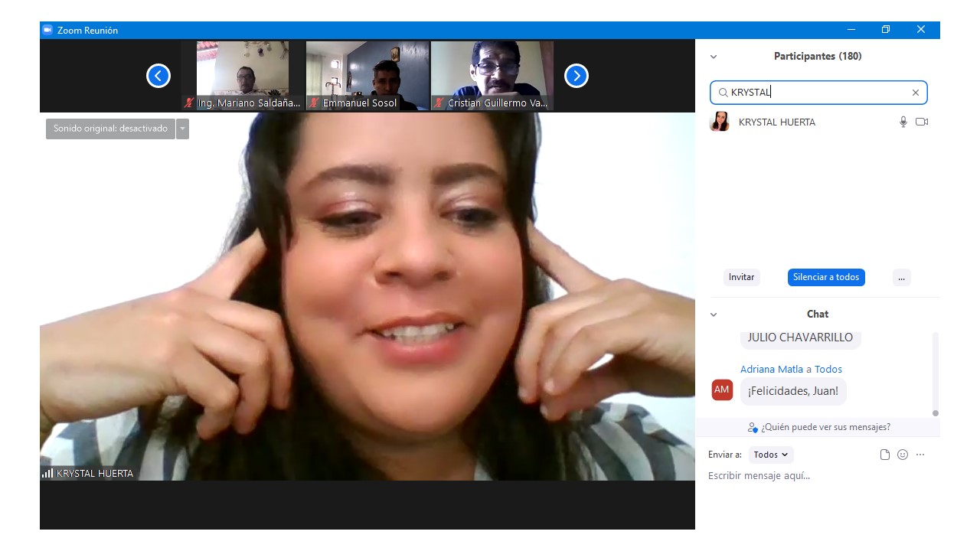
Task: Click the file attachment icon in chat
Action: click(x=885, y=455)
